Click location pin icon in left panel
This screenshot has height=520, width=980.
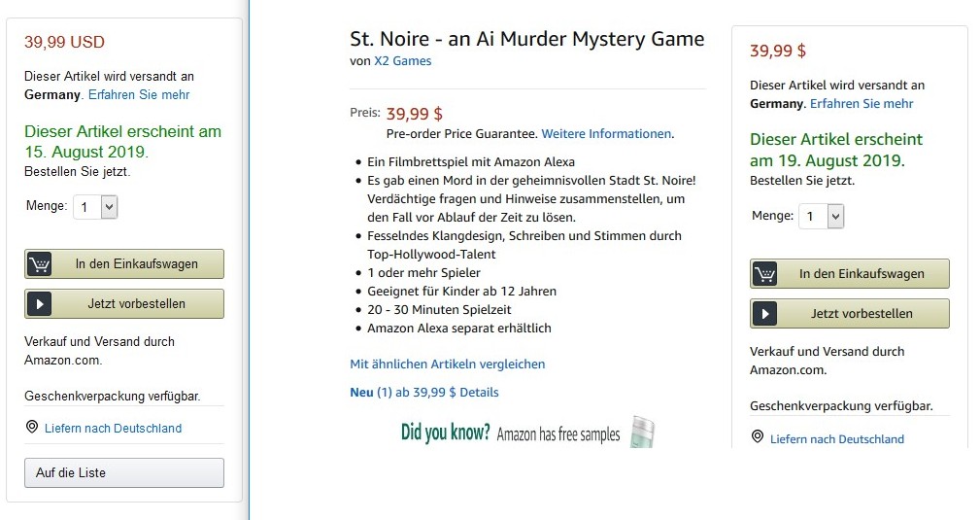tap(32, 427)
